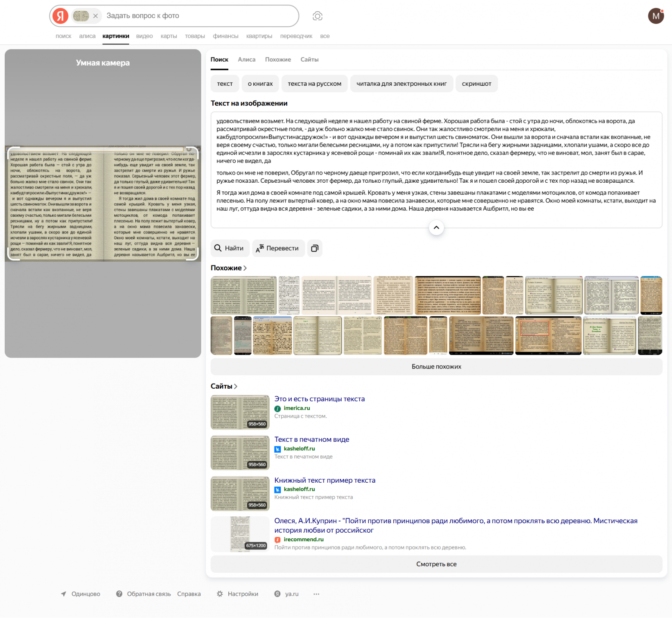Click the 'текста на русском' tag chip
The image size is (672, 618).
point(314,84)
